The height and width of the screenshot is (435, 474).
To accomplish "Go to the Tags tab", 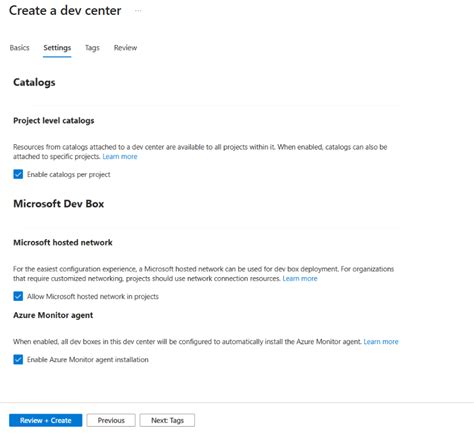I will [92, 48].
